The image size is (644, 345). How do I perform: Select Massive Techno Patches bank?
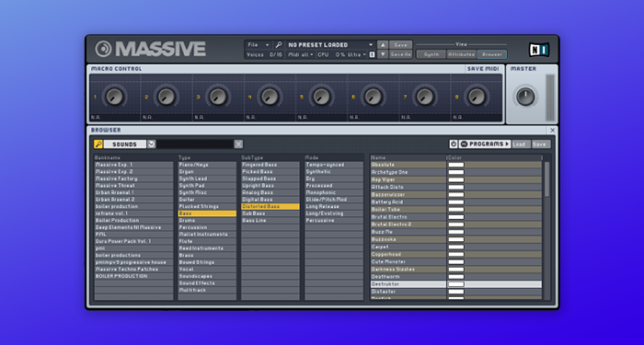coord(134,269)
